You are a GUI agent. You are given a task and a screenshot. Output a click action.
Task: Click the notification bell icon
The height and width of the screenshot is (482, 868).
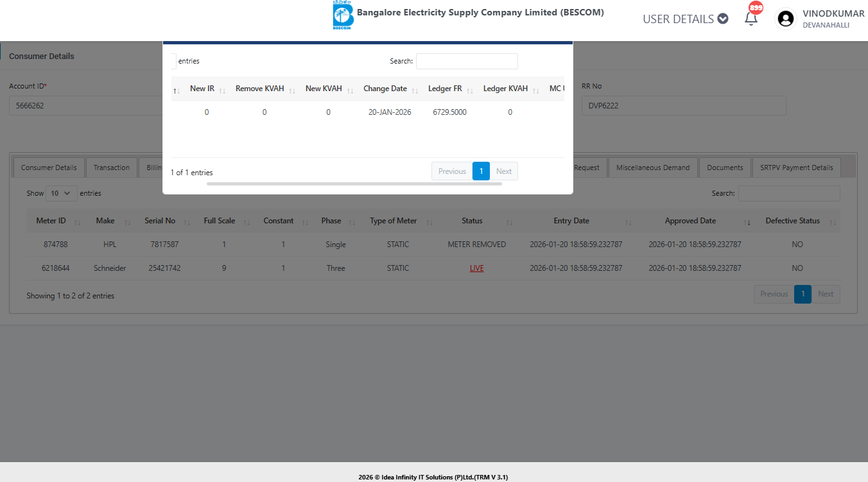pos(751,19)
